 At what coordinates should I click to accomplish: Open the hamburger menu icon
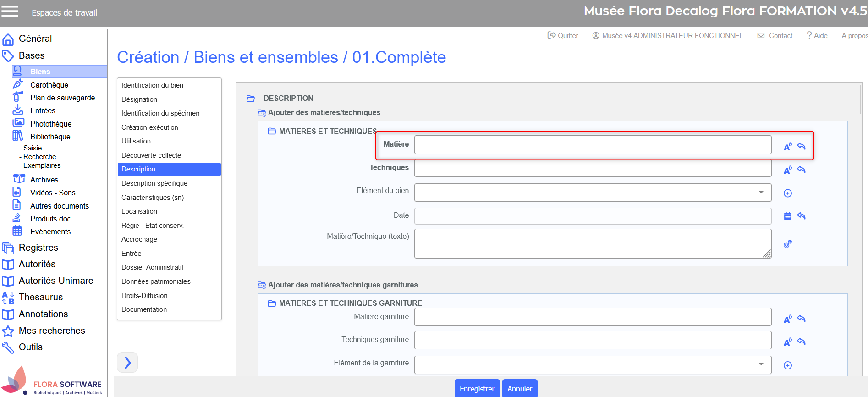(10, 11)
